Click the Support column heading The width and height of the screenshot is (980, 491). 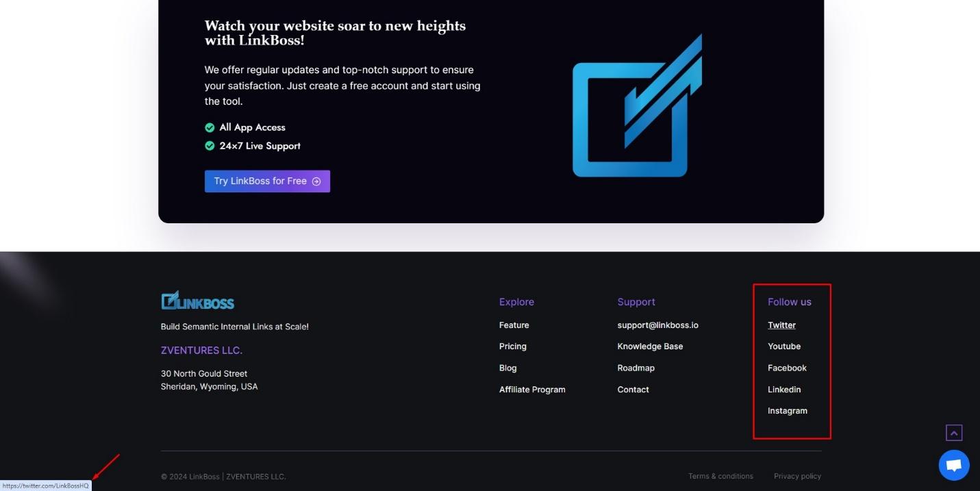click(x=636, y=302)
